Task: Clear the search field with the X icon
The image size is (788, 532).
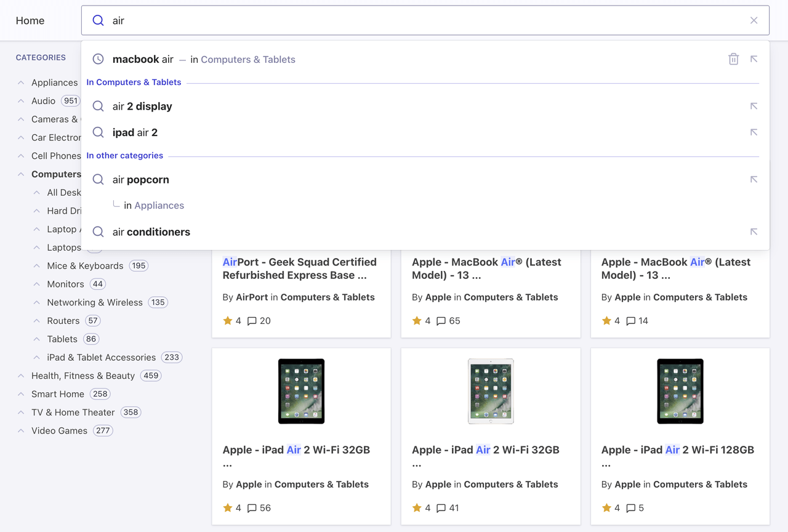Action: [754, 20]
